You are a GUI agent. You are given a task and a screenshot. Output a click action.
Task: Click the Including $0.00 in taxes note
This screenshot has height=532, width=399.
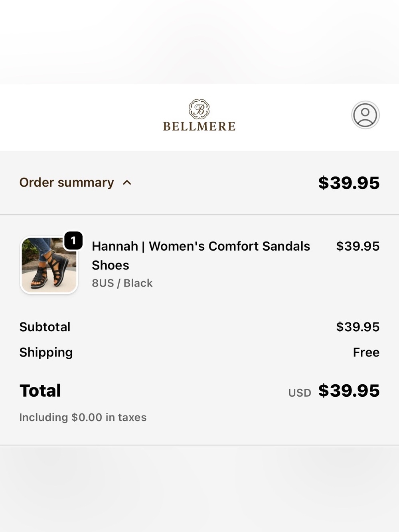[x=83, y=417]
